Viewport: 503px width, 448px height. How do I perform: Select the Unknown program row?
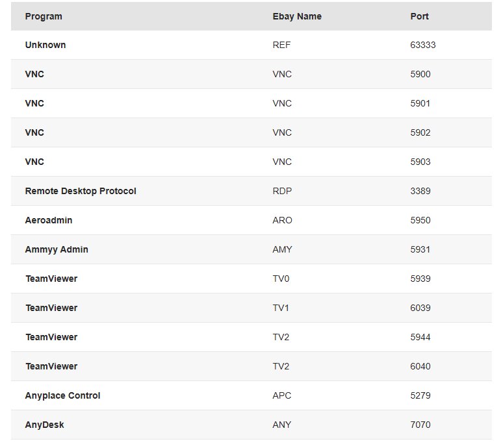pyautogui.click(x=251, y=45)
